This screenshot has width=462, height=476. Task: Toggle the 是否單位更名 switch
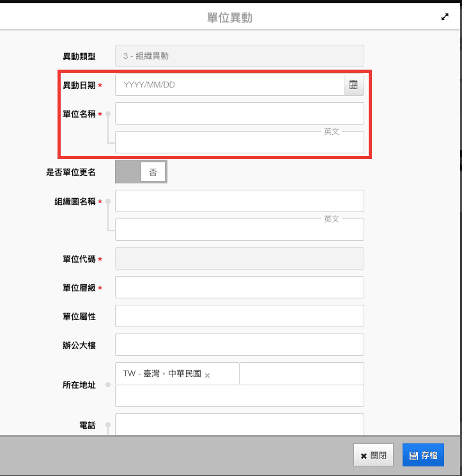[x=141, y=172]
